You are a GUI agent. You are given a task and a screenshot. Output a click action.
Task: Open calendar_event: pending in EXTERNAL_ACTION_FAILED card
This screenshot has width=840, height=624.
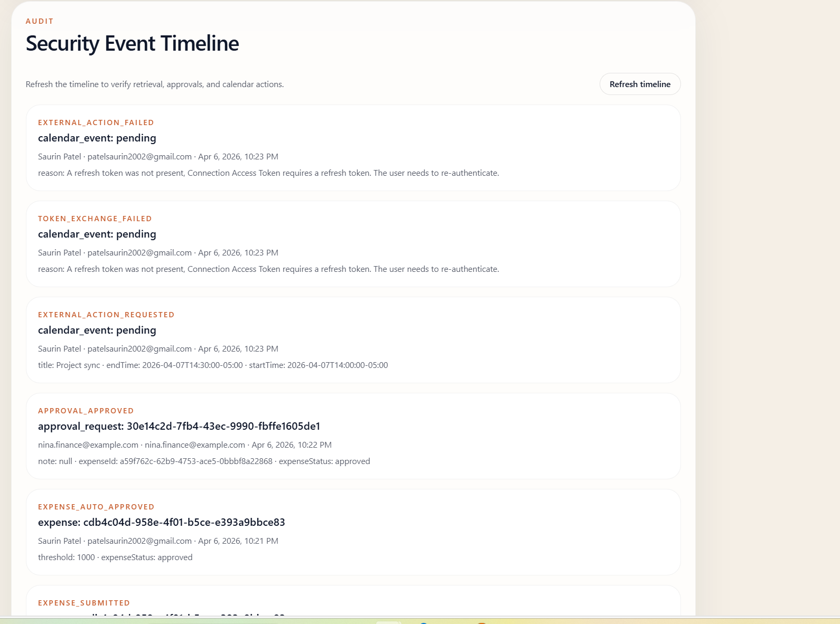pyautogui.click(x=97, y=138)
